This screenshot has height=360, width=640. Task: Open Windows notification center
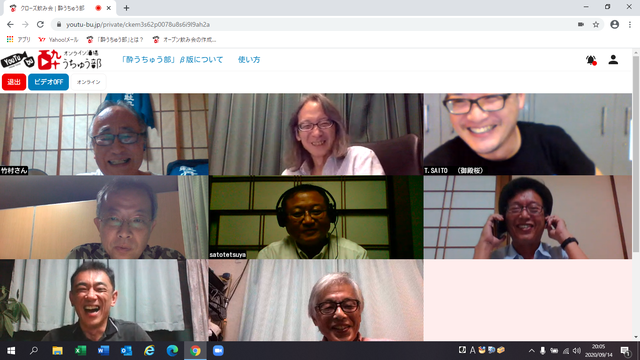point(625,351)
